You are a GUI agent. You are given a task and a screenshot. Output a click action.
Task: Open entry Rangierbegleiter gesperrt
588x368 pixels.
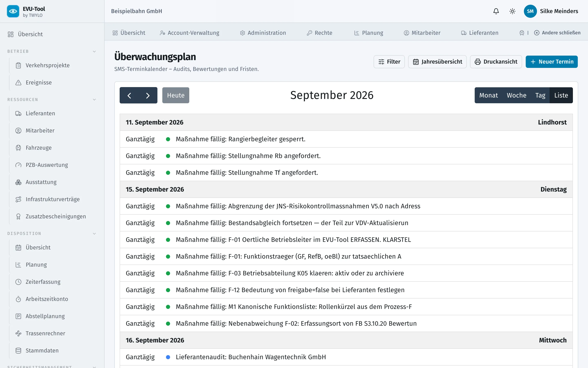point(346,139)
